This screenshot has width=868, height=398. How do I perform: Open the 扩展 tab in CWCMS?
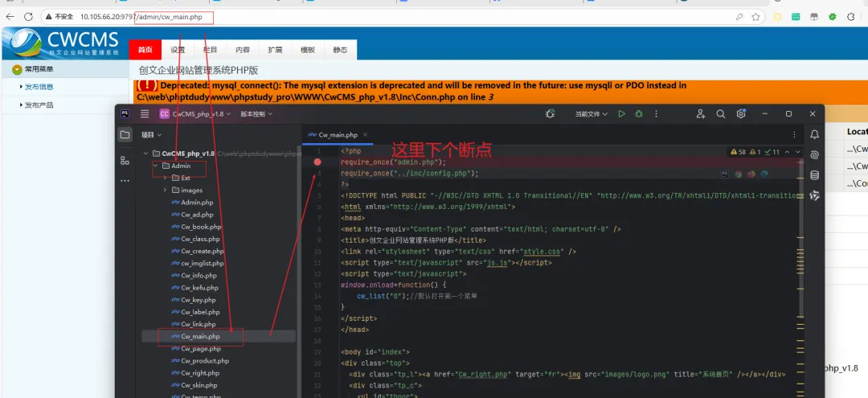[x=275, y=50]
